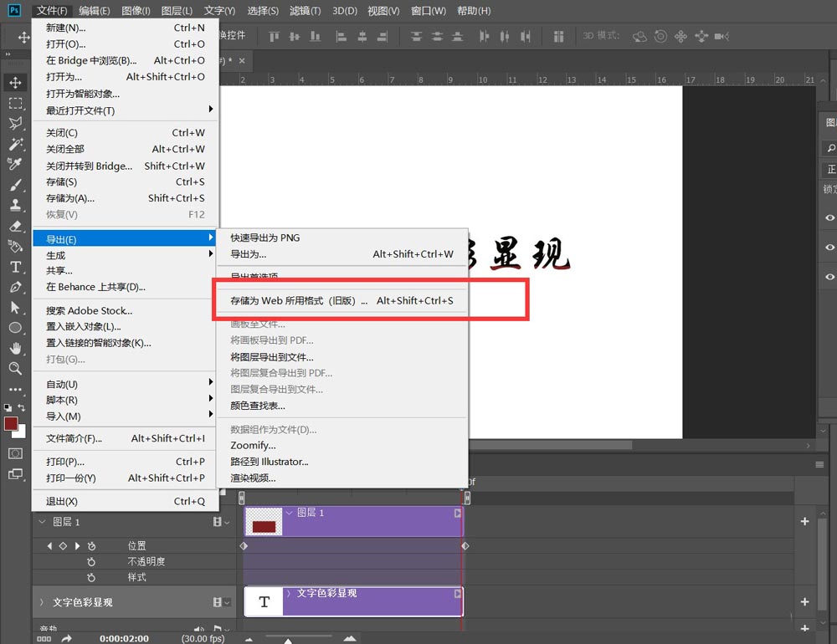Viewport: 837px width, 644px height.
Task: Select the Hand tool
Action: pos(15,348)
